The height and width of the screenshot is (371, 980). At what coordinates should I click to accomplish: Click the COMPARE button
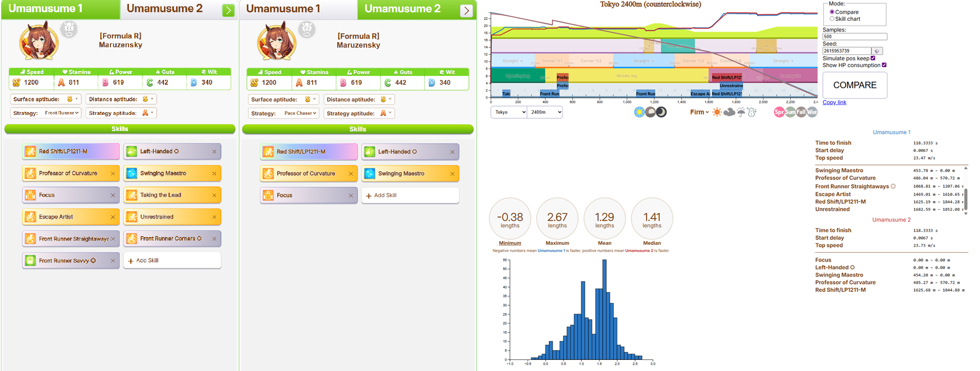pyautogui.click(x=855, y=85)
